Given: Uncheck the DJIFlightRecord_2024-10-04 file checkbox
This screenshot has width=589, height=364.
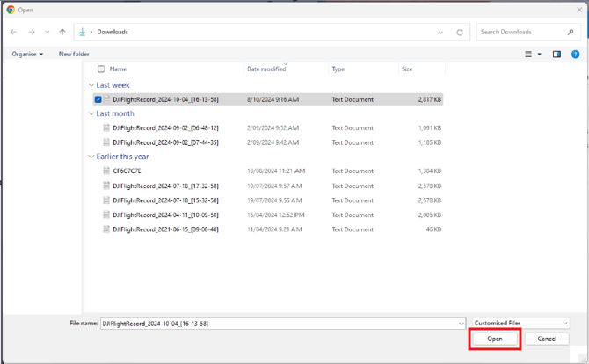Looking at the screenshot, I should 98,100.
